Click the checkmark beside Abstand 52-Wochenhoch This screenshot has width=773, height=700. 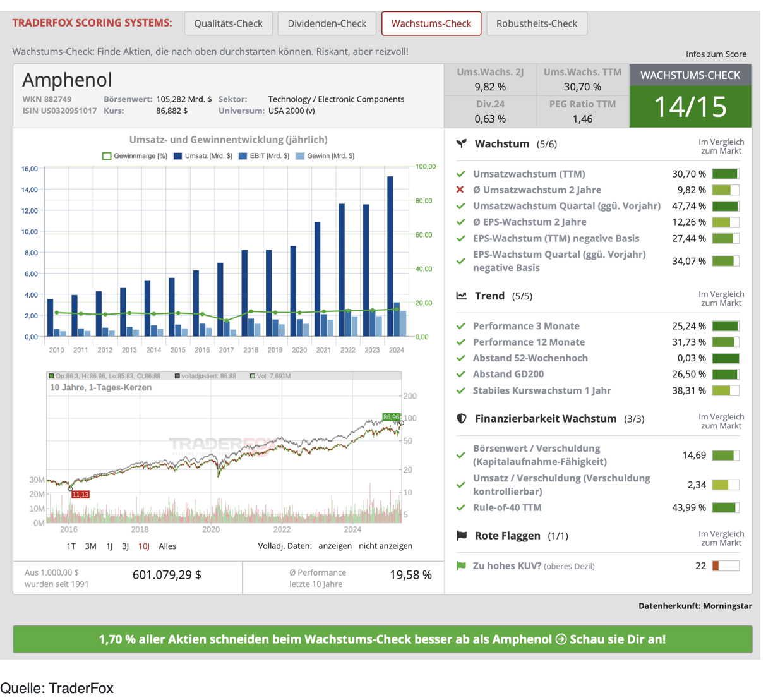click(x=461, y=358)
